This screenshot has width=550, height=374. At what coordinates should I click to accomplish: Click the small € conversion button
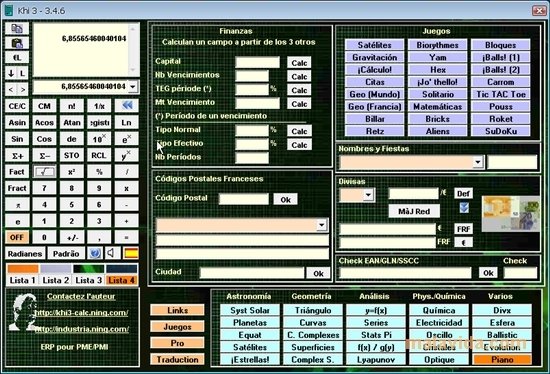pos(463,242)
